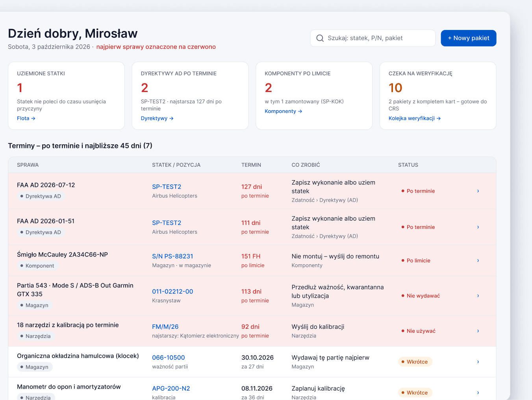
Task: Open the Dyrektywy link in AD card
Action: tap(157, 118)
